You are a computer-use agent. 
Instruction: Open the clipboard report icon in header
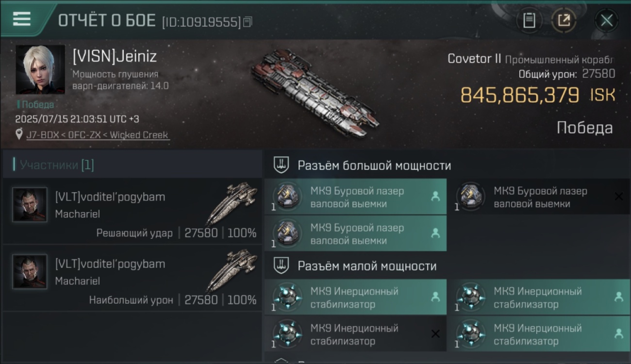[529, 20]
